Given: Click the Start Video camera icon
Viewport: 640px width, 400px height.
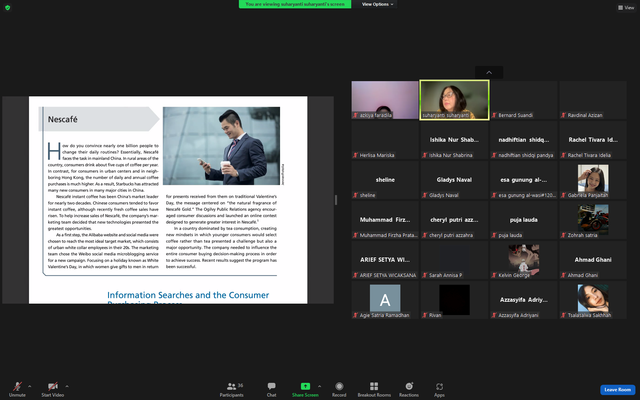Looking at the screenshot, I should pos(53,386).
